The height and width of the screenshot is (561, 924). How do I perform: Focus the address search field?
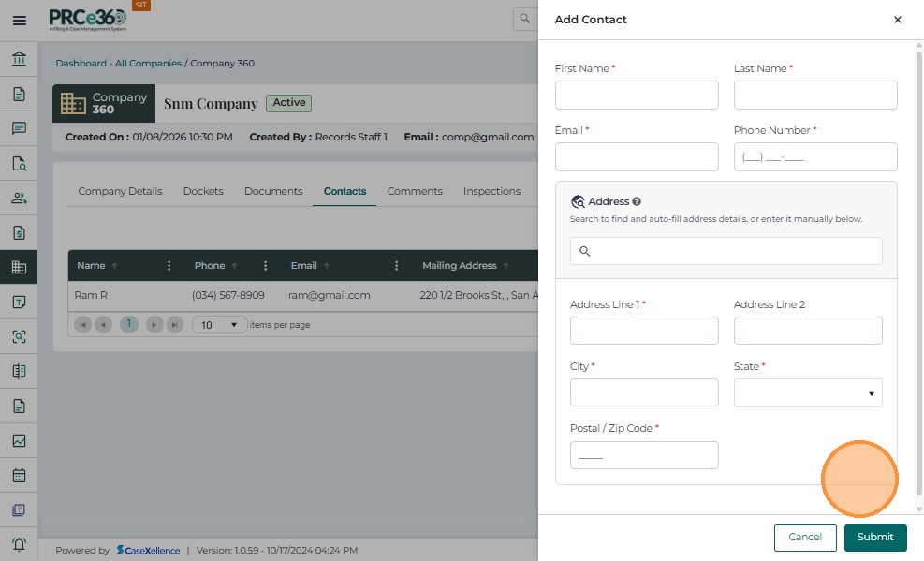(x=726, y=251)
